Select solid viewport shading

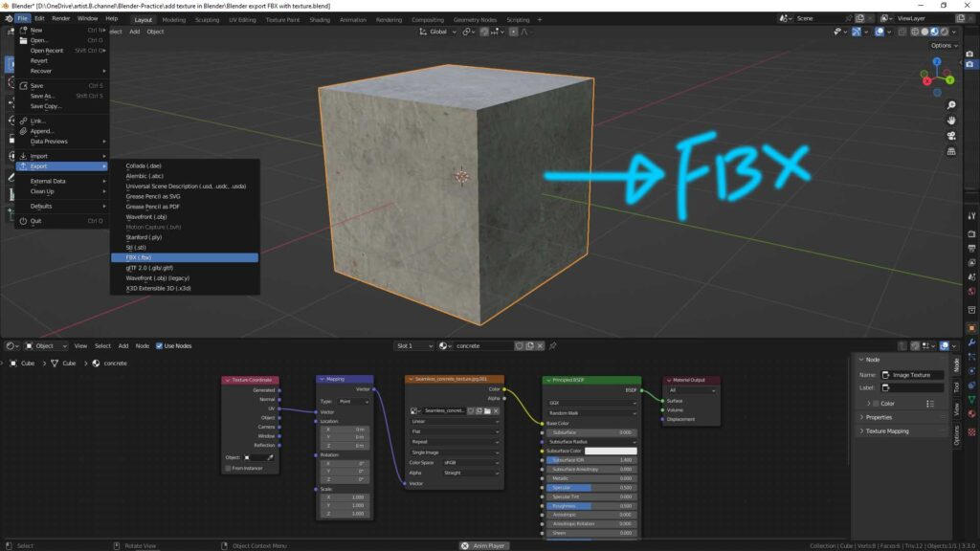point(925,32)
